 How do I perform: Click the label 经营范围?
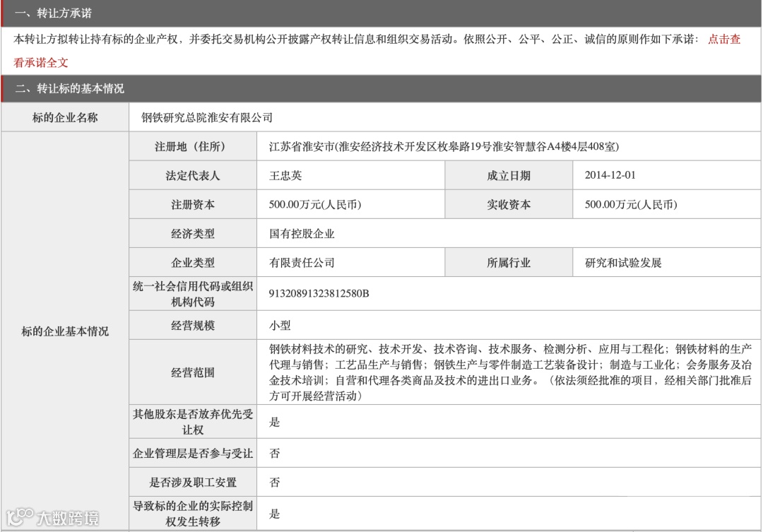point(193,373)
